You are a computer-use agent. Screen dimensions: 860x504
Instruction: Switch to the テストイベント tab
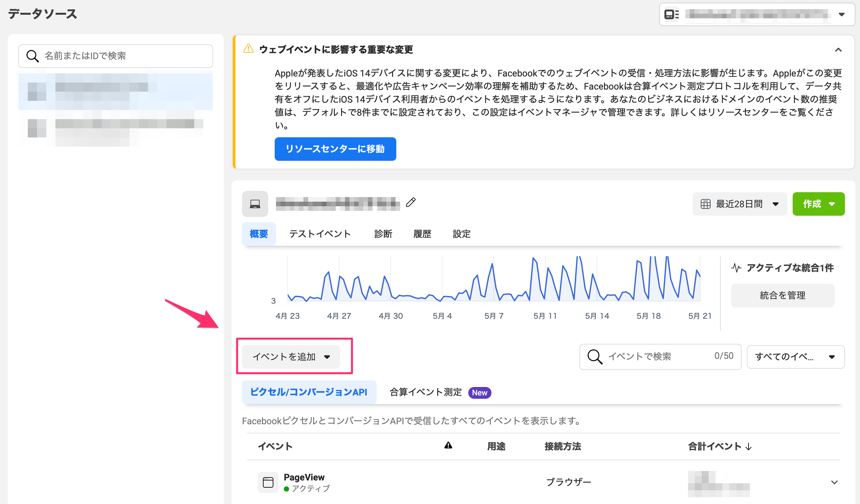(x=320, y=234)
